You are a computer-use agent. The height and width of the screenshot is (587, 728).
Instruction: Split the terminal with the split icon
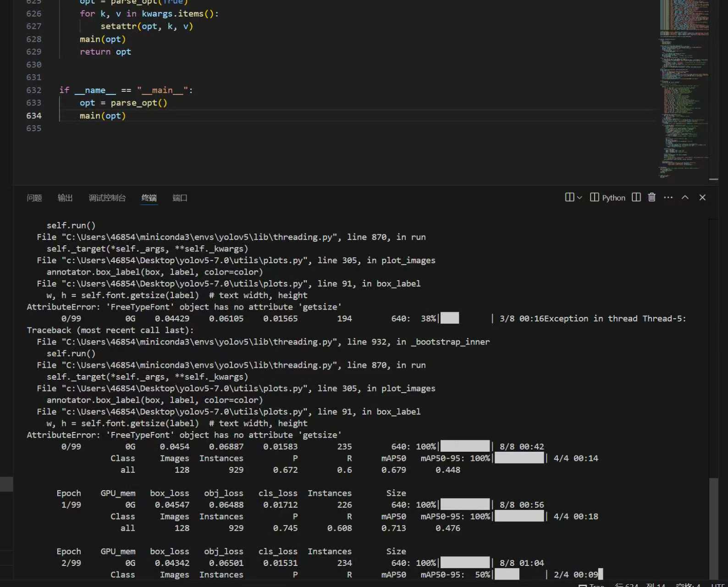click(x=636, y=197)
